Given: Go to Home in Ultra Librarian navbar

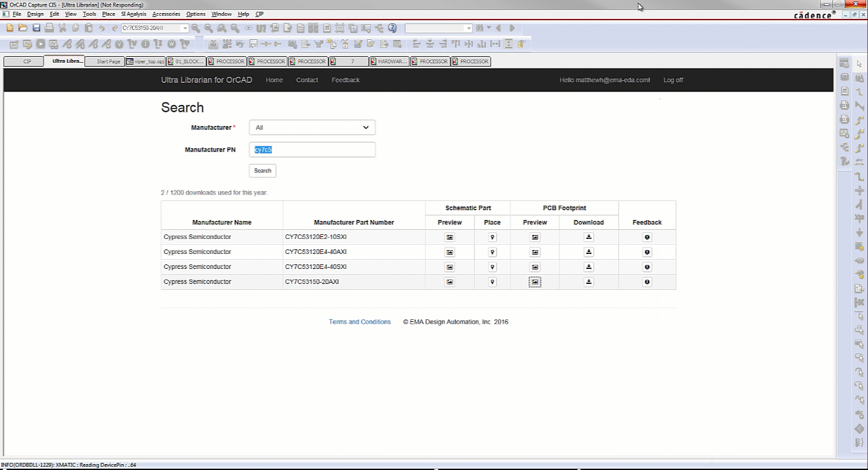Looking at the screenshot, I should pyautogui.click(x=274, y=80).
